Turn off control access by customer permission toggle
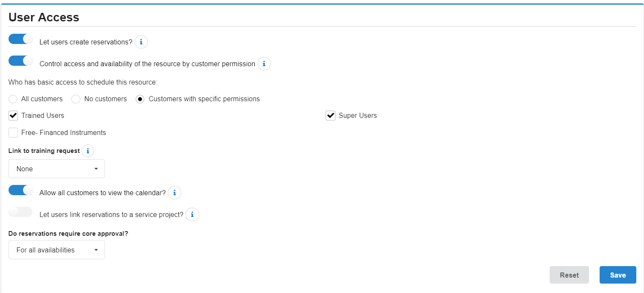Image resolution: width=644 pixels, height=293 pixels. click(21, 61)
